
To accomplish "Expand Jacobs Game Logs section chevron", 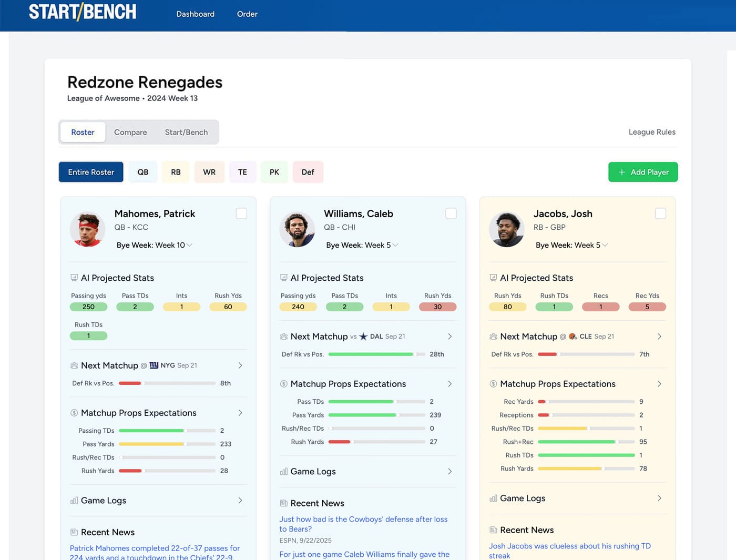I will [x=659, y=498].
